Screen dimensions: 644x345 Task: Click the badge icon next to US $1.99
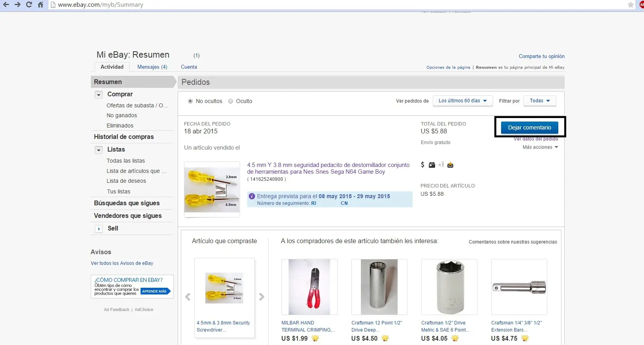tap(315, 338)
